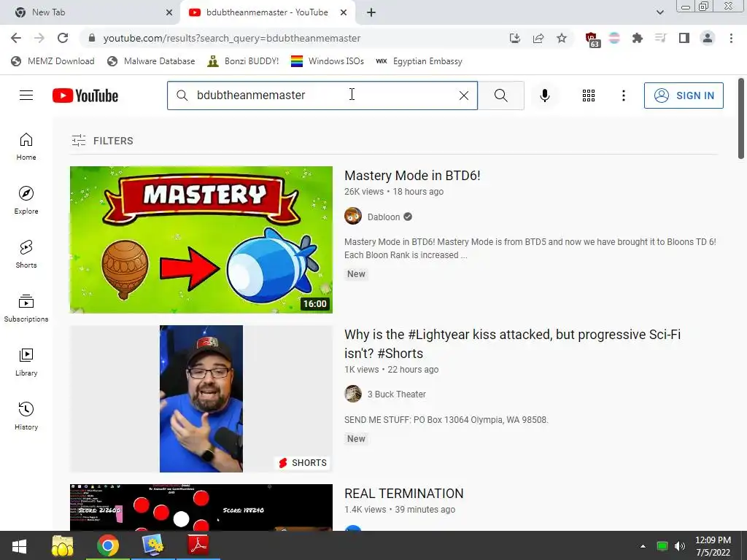This screenshot has height=560, width=747.
Task: Click the magnifier search button
Action: [x=500, y=96]
